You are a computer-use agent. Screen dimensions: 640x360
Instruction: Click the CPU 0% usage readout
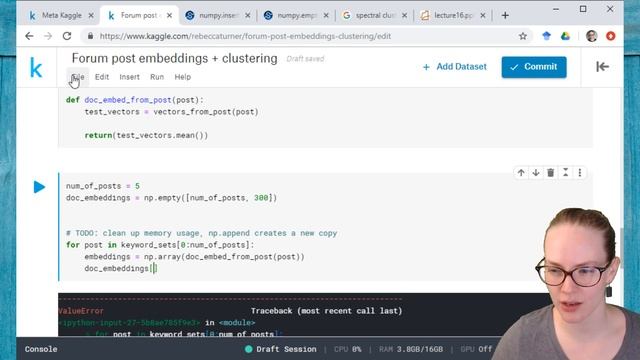coord(347,349)
